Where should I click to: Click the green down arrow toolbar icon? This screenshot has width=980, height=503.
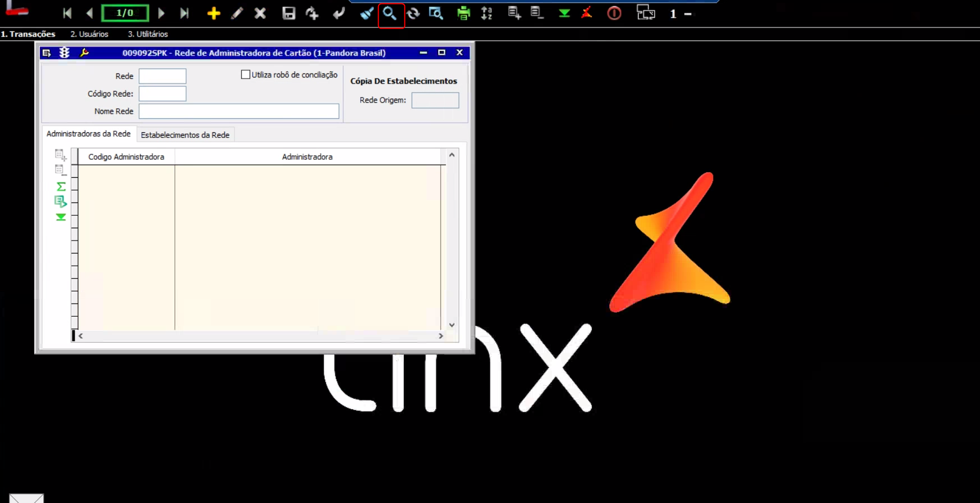point(564,13)
